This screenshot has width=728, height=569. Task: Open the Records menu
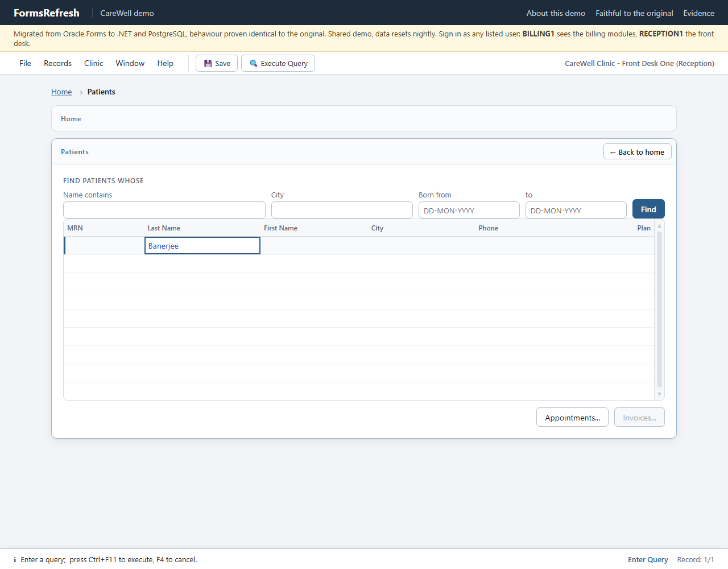tap(58, 63)
